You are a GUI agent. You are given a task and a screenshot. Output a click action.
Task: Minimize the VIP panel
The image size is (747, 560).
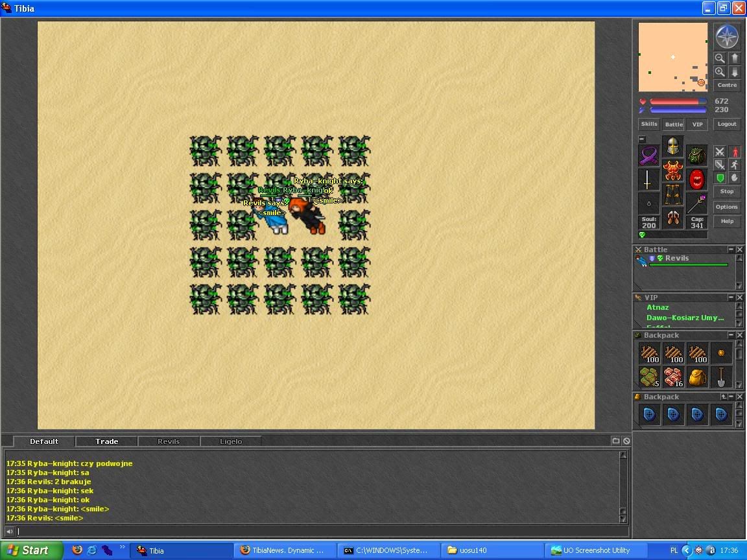(x=731, y=297)
